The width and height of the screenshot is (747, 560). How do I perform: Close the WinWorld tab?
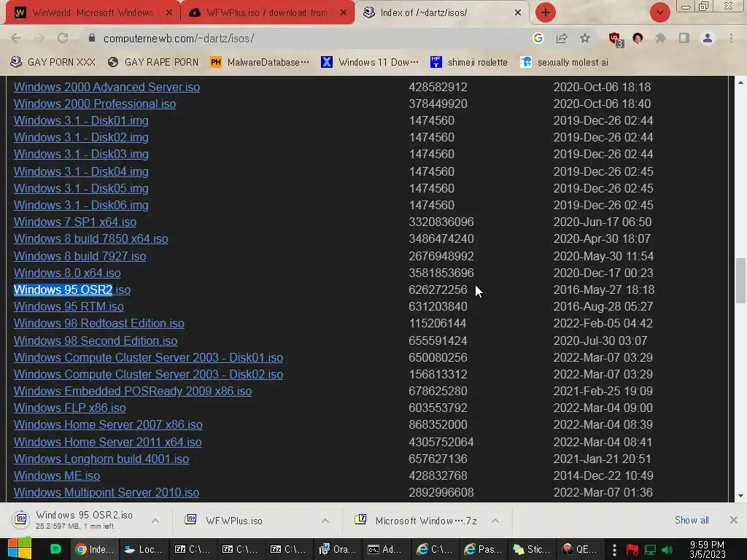click(169, 13)
